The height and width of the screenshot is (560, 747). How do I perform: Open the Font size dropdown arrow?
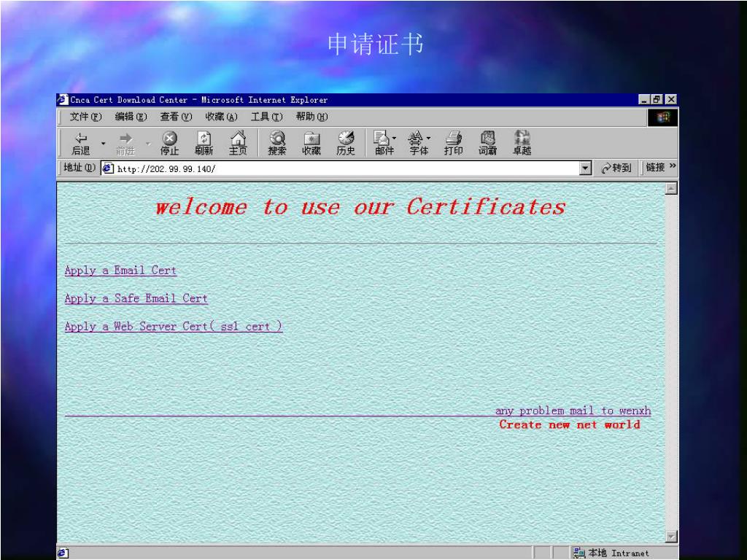tap(428, 138)
